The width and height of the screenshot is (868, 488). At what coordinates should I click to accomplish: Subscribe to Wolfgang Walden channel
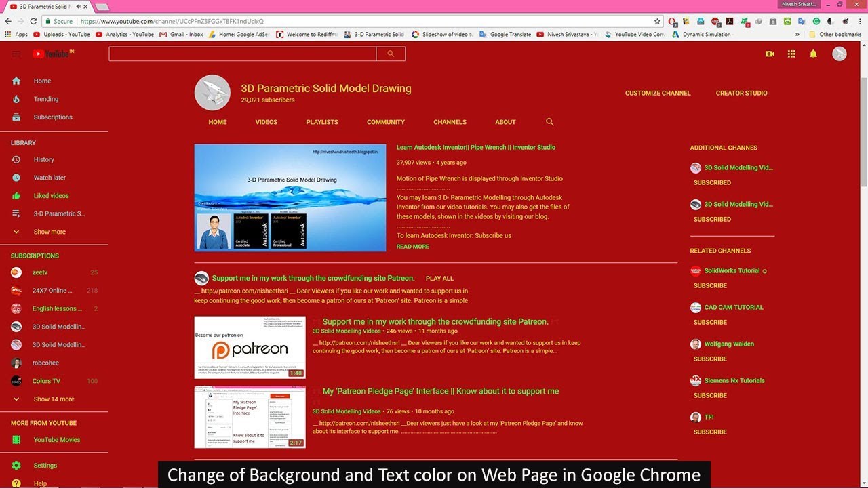click(710, 359)
